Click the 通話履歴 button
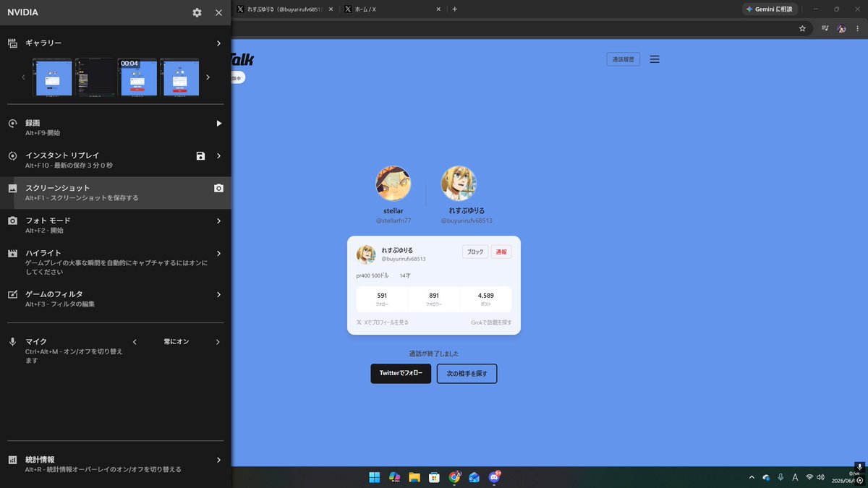The height and width of the screenshot is (488, 868). 623,59
